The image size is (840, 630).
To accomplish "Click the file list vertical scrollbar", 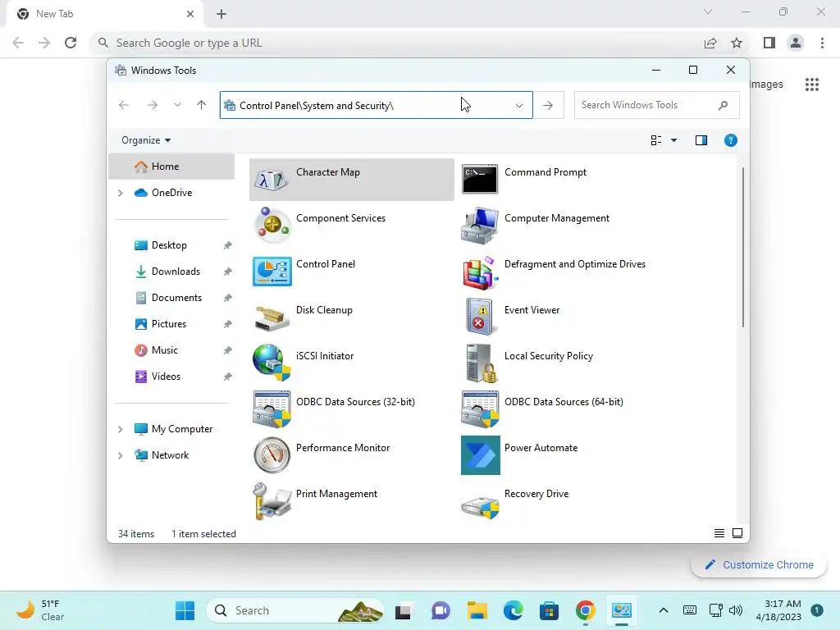I will (x=743, y=247).
